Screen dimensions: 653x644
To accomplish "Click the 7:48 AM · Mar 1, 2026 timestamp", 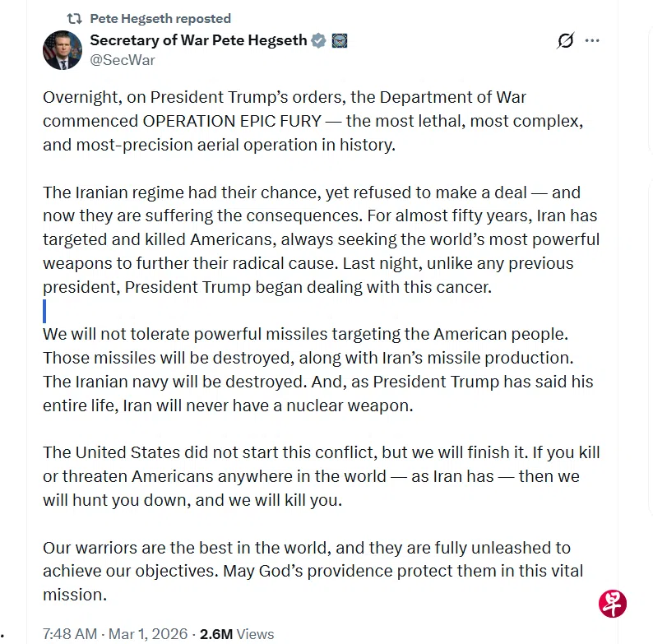I will (116, 634).
